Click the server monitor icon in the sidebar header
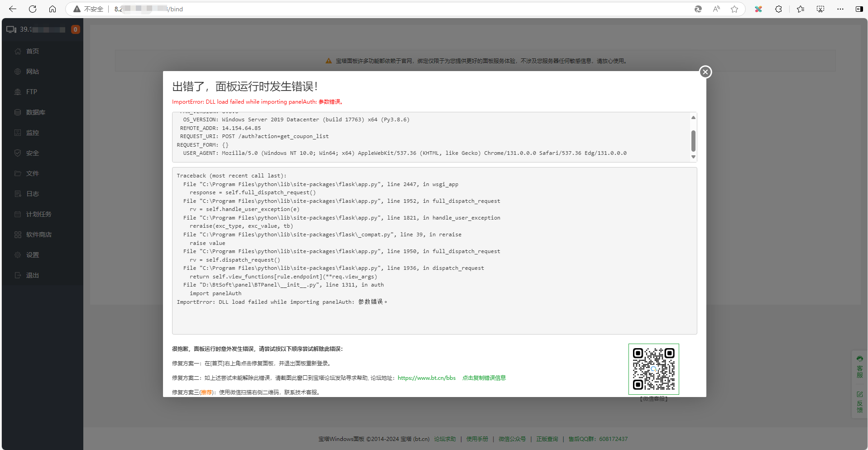 tap(11, 29)
